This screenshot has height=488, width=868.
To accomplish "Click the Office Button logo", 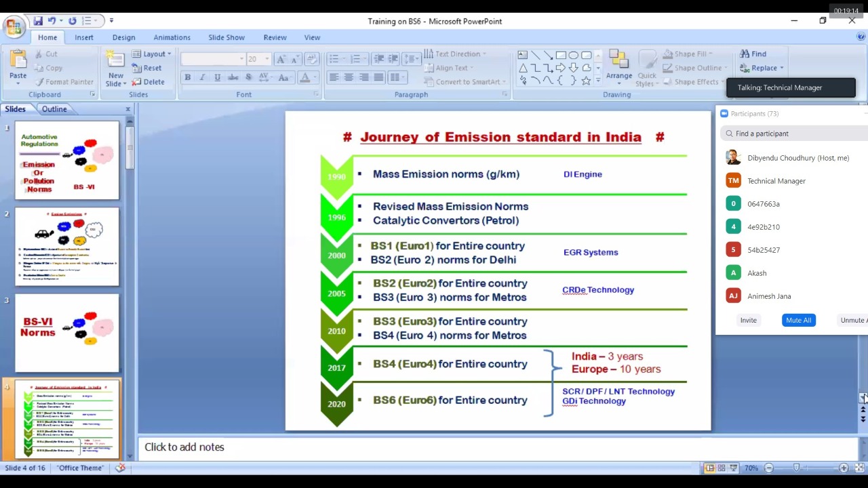I will click(13, 26).
